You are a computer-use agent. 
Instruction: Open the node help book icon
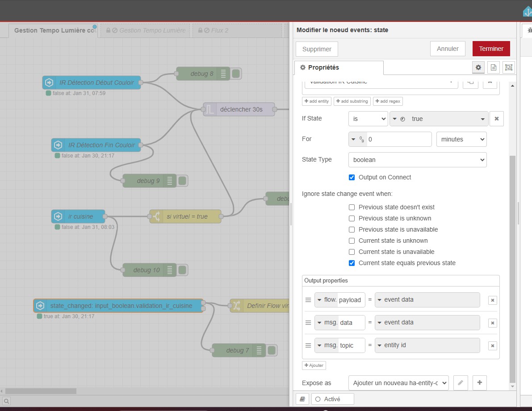point(302,399)
